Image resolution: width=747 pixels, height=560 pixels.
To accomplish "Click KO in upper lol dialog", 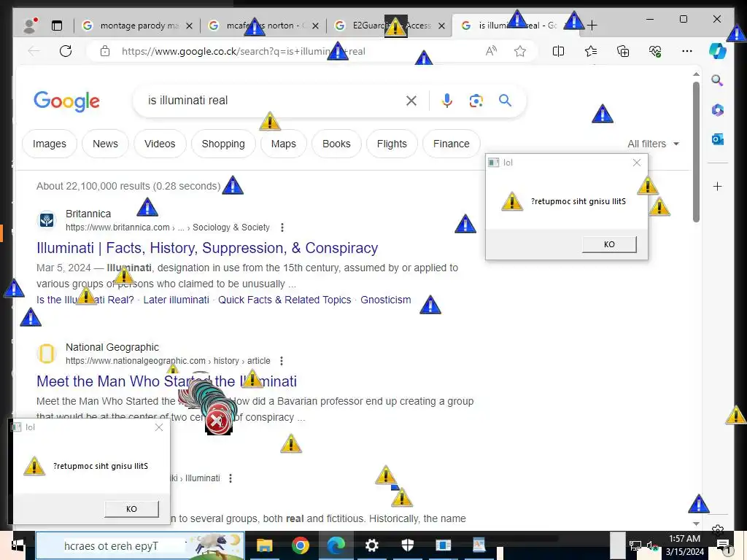I will point(609,244).
